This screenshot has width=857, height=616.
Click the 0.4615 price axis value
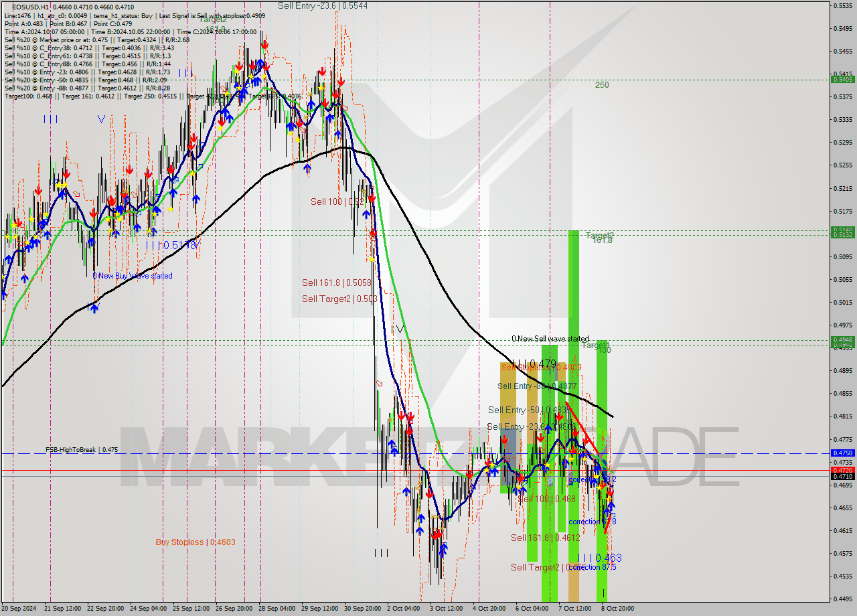[x=842, y=530]
